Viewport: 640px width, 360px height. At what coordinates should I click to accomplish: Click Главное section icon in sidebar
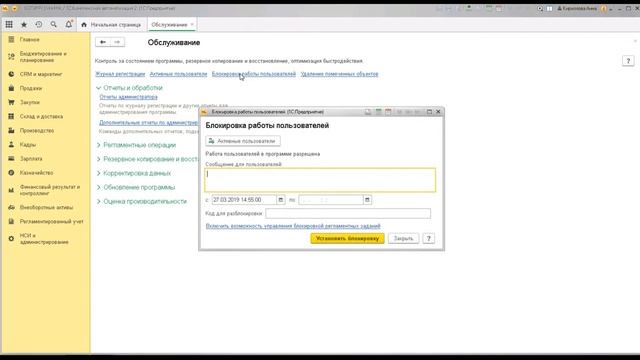(x=11, y=40)
